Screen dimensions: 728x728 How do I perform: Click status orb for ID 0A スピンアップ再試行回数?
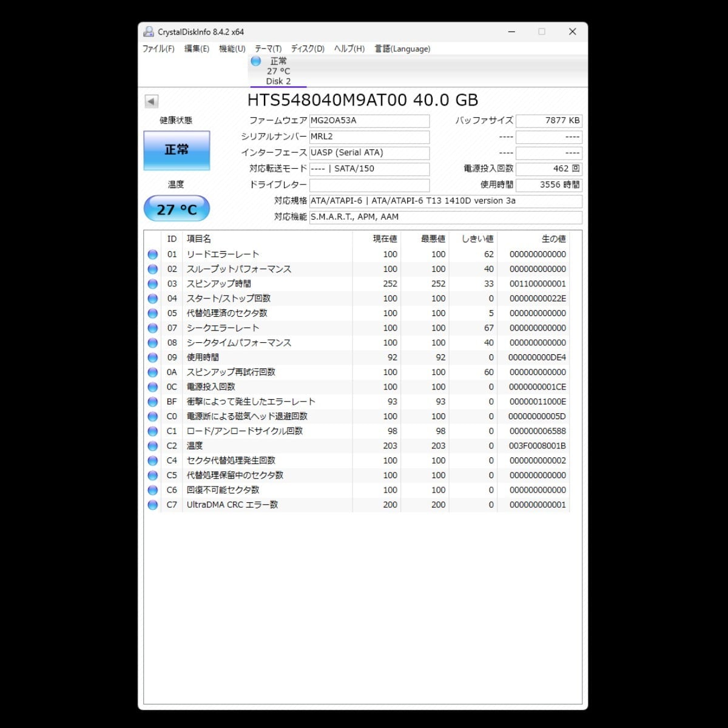(x=153, y=372)
